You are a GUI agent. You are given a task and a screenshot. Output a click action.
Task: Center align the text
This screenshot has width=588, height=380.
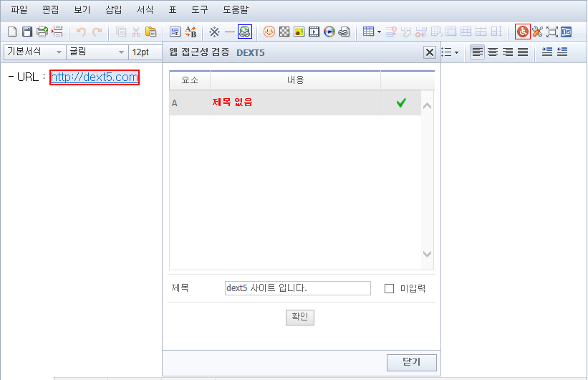click(493, 52)
